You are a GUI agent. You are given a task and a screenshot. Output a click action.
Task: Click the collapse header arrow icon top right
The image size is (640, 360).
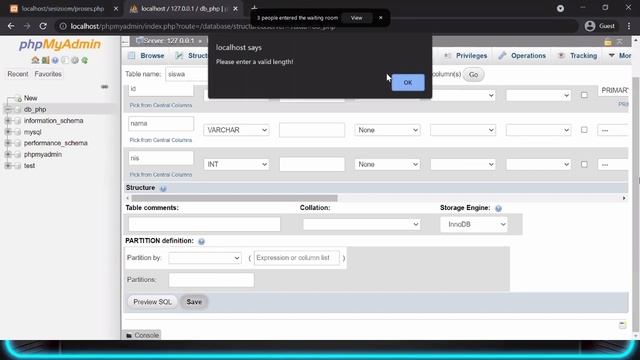(620, 42)
